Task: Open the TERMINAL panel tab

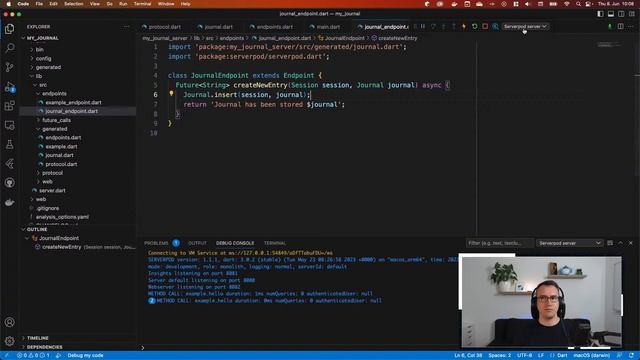Action: tap(275, 243)
